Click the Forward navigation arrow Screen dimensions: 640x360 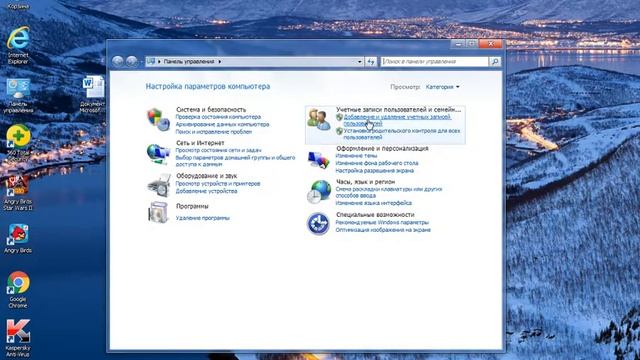point(131,61)
